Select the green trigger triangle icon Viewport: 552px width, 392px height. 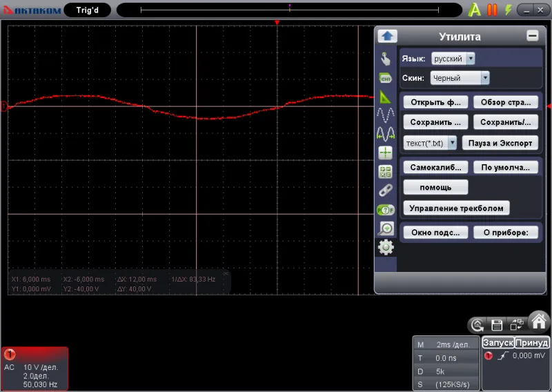click(x=385, y=97)
